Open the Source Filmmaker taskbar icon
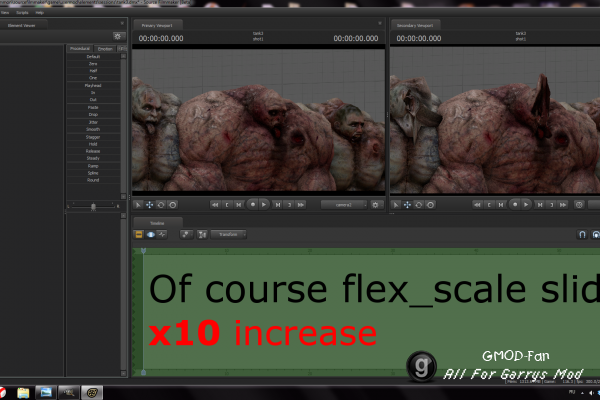 coord(92,393)
